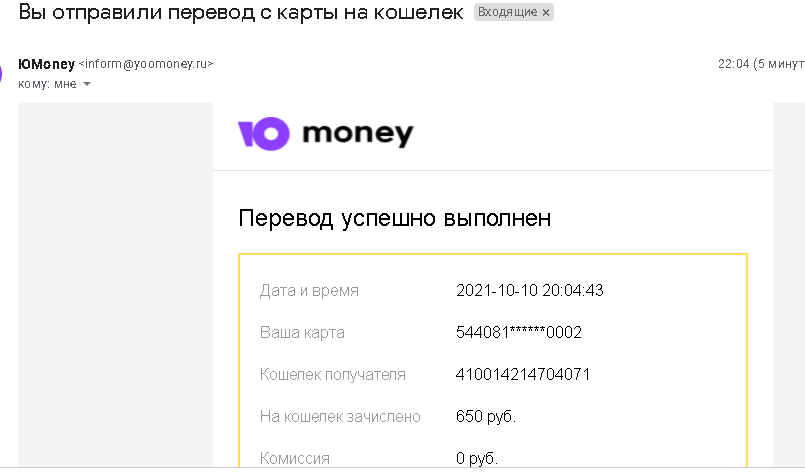Select the date value 2021-10-10 20:04:43

(530, 291)
